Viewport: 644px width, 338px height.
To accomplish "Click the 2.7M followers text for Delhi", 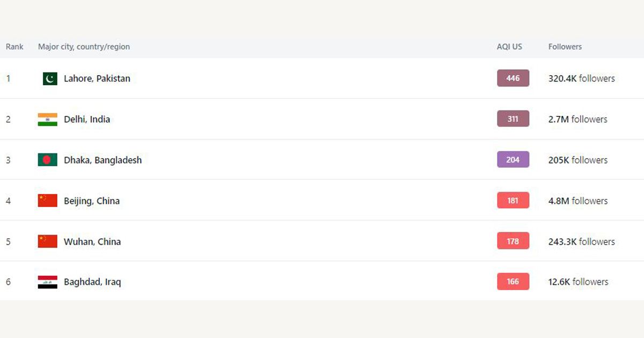I will click(x=578, y=119).
